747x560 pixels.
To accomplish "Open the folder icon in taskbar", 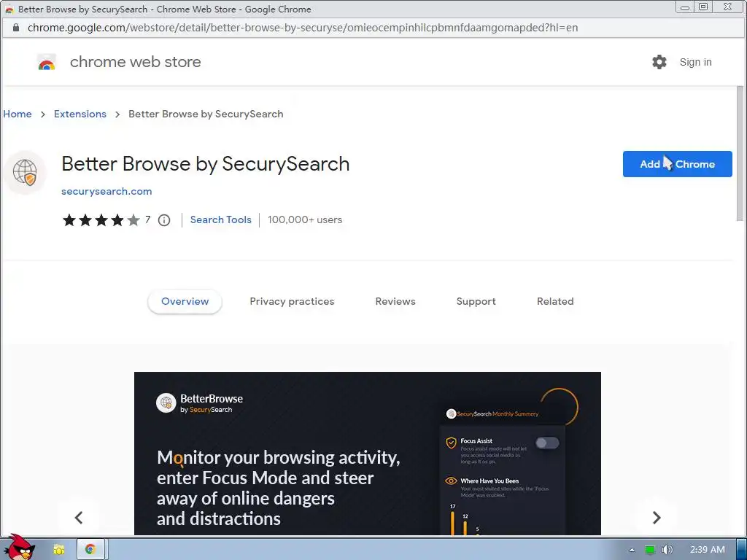I will (x=59, y=550).
